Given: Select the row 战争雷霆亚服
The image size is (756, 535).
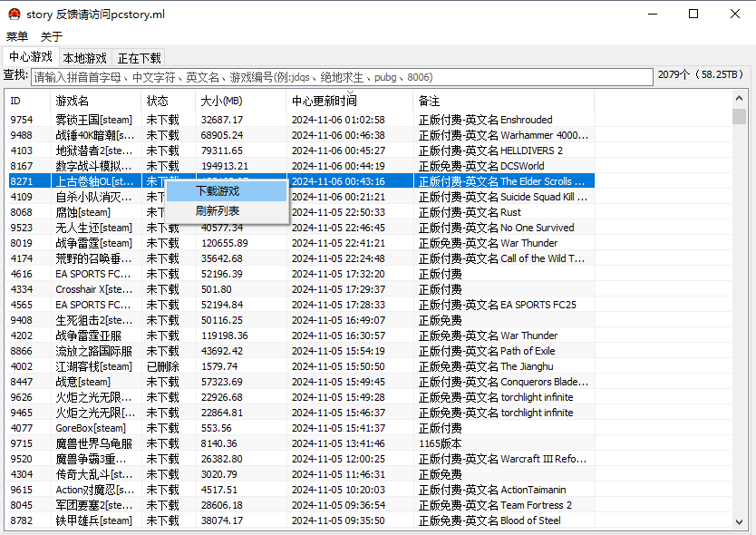Looking at the screenshot, I should [x=301, y=336].
